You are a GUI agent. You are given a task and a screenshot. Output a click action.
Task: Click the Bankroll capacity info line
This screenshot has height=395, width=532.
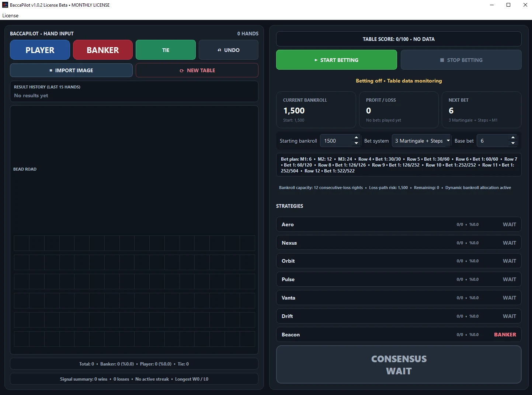pos(395,188)
